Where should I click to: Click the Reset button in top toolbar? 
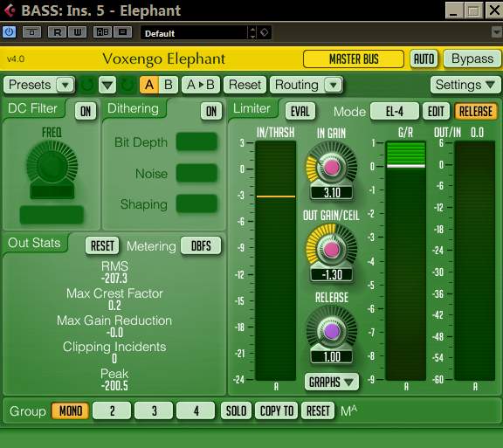(x=245, y=85)
